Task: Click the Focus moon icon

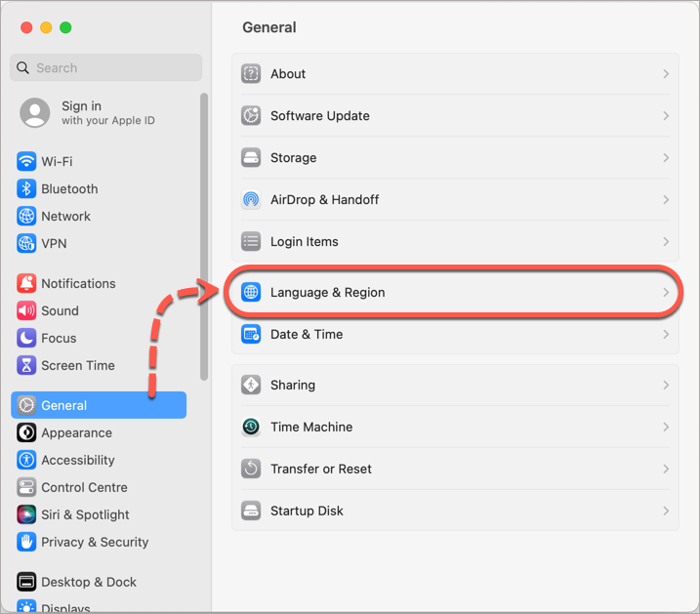Action: (x=26, y=338)
